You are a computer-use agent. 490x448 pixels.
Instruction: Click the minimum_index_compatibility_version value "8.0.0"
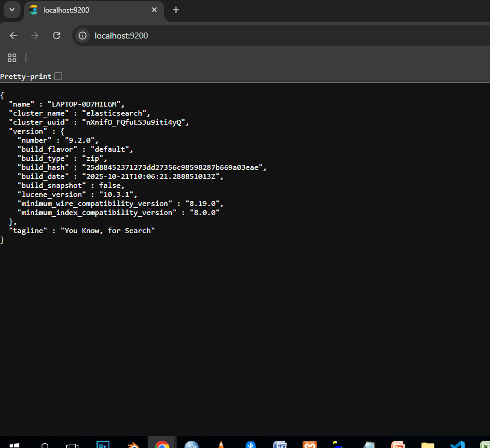pyautogui.click(x=204, y=213)
